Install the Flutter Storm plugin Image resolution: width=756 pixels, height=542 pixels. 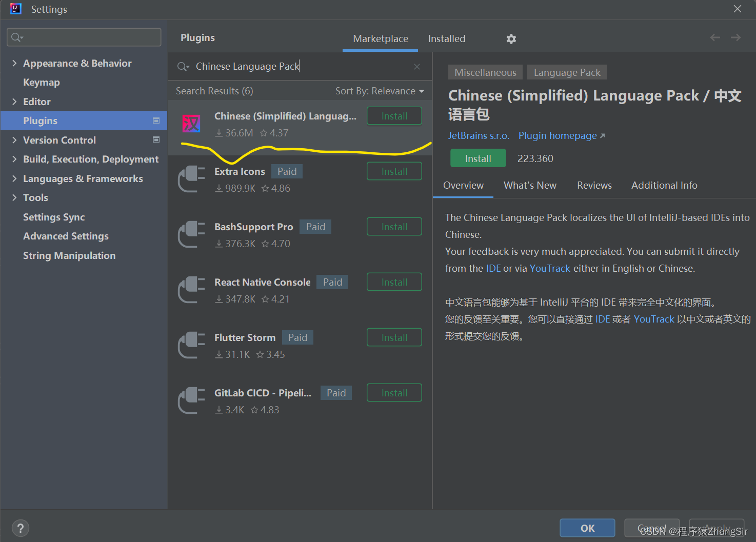tap(394, 337)
